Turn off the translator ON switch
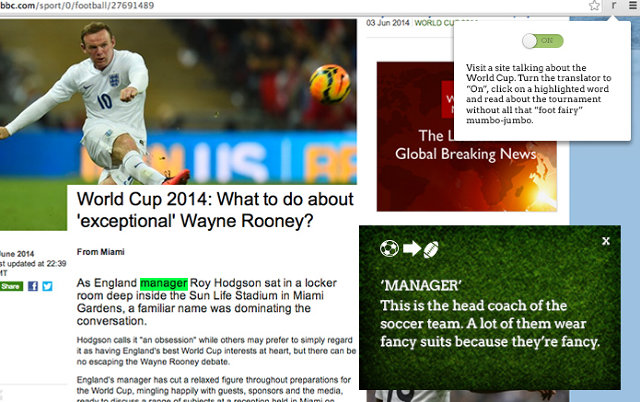This screenshot has width=640, height=402. (x=543, y=41)
